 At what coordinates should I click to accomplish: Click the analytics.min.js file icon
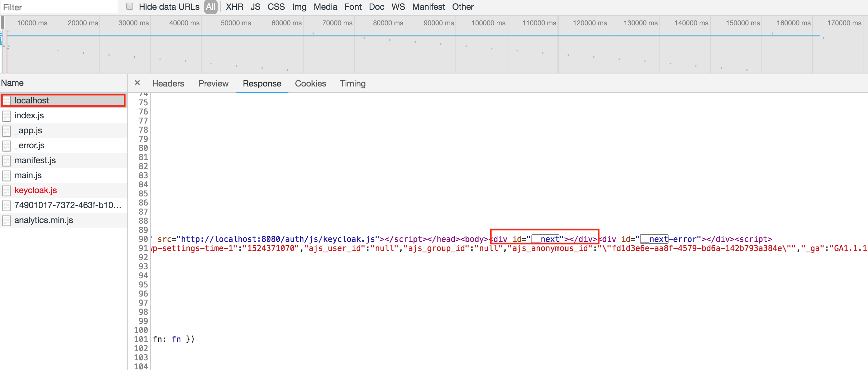7,220
